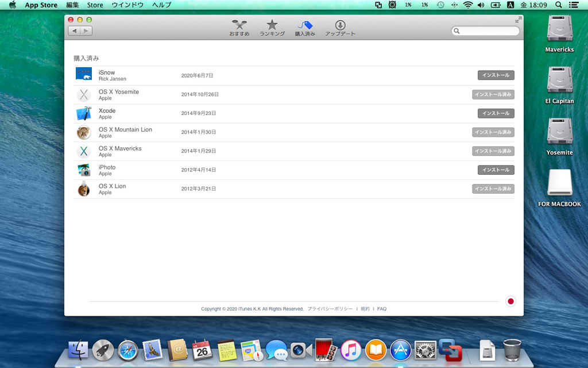Click the OS X Lion app icon
The height and width of the screenshot is (368, 588).
(x=84, y=189)
